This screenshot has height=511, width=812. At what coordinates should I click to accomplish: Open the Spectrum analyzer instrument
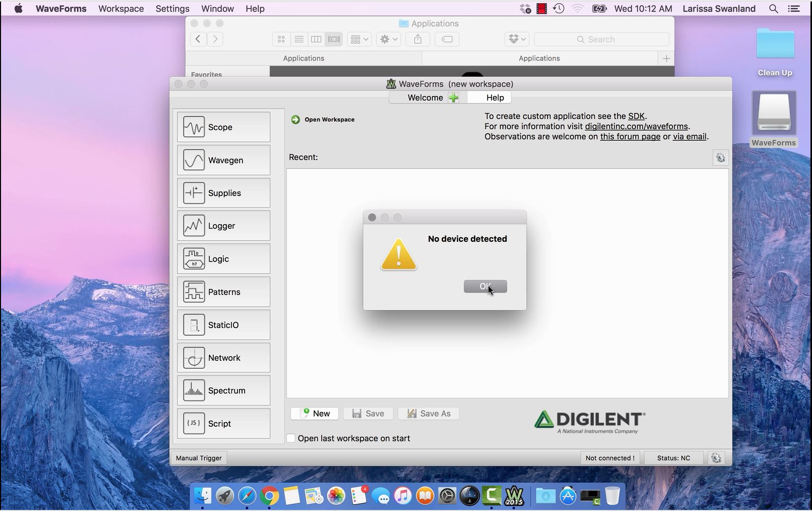point(223,391)
